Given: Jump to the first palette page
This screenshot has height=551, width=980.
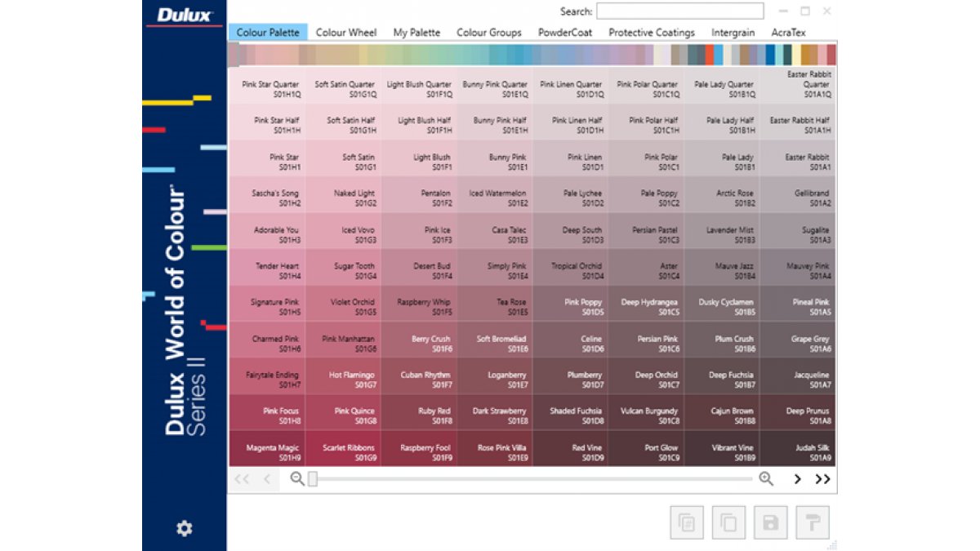Looking at the screenshot, I should pos(242,479).
